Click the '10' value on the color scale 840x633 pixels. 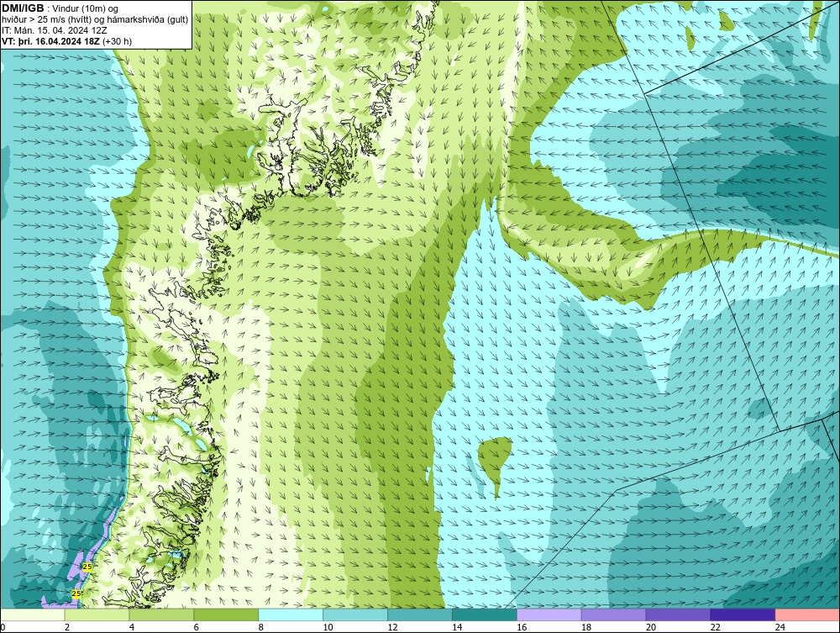(328, 627)
